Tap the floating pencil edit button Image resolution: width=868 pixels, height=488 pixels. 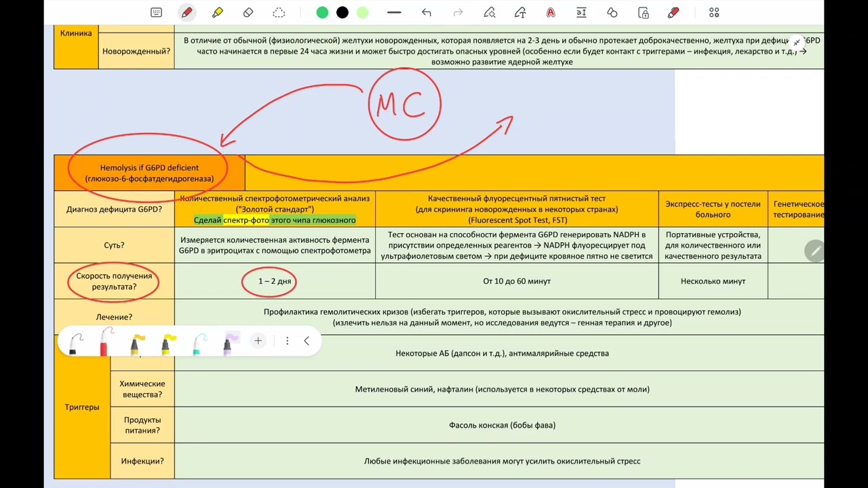[814, 251]
